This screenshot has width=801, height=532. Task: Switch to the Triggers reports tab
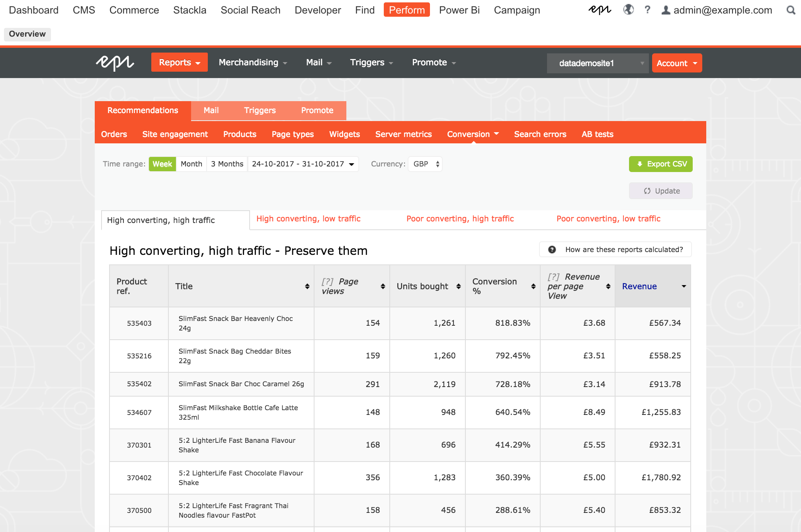coord(259,110)
